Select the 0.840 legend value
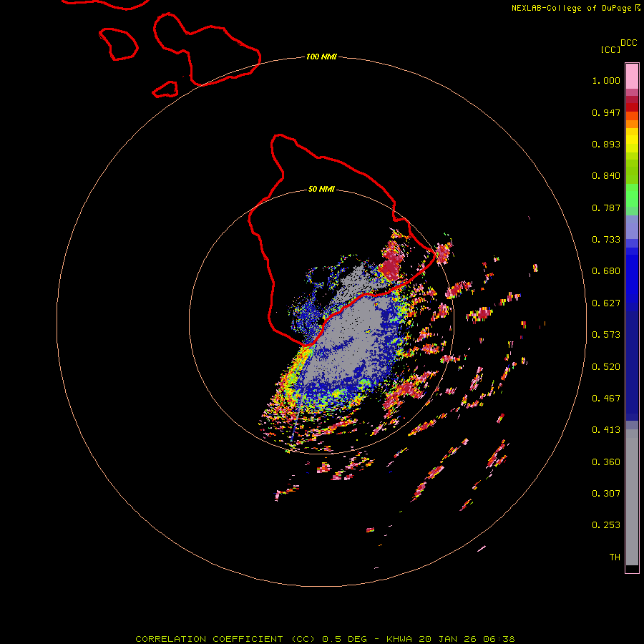 [606, 176]
